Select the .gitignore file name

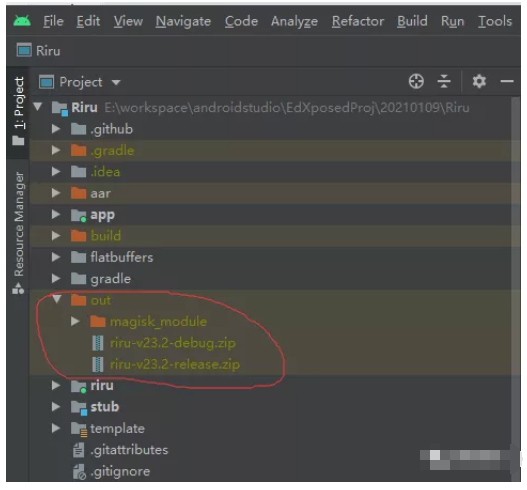pos(120,472)
